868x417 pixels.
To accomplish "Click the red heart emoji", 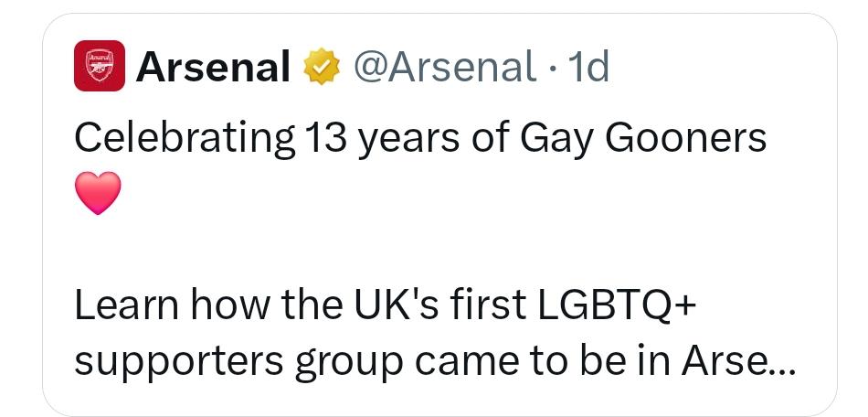I will pos(96,194).
